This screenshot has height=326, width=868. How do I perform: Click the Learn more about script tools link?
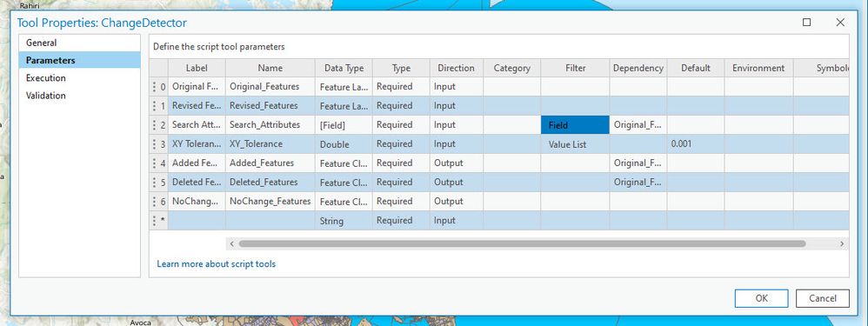coord(216,264)
